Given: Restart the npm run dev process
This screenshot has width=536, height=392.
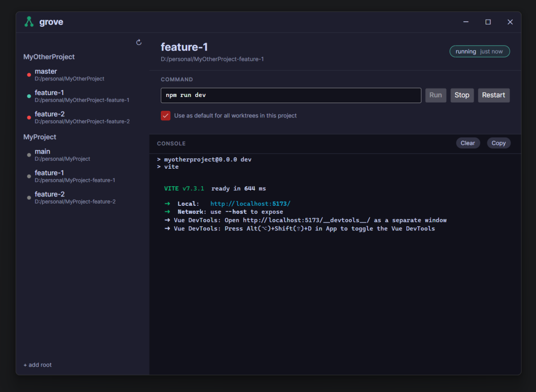Looking at the screenshot, I should click(494, 95).
